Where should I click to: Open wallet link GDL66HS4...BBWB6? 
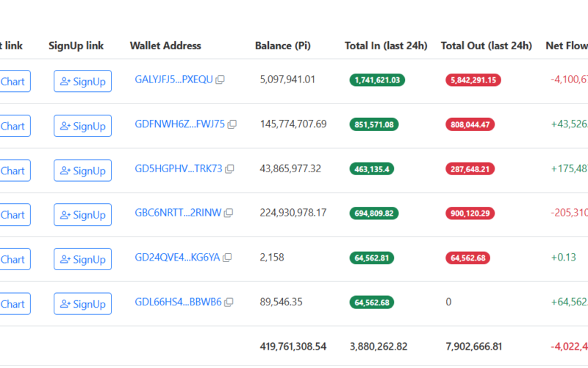click(x=178, y=302)
